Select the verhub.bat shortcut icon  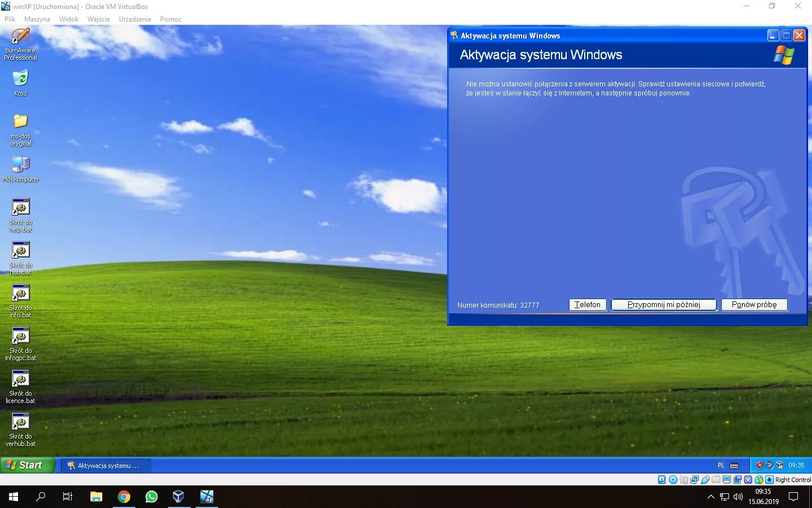[x=20, y=430]
